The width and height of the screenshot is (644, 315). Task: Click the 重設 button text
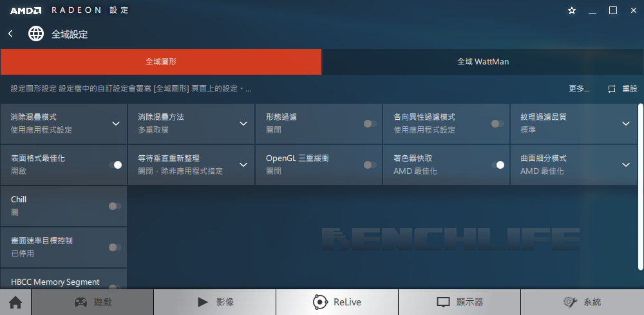pyautogui.click(x=630, y=89)
